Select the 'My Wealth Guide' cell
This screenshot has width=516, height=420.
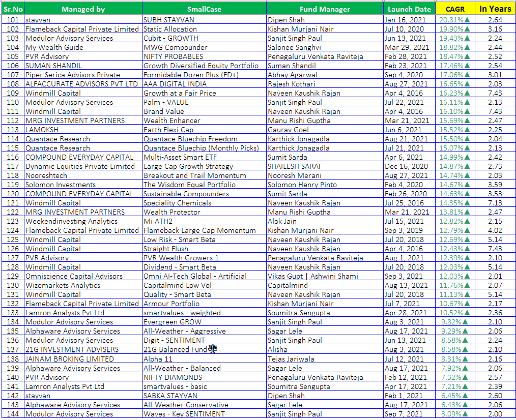pyautogui.click(x=83, y=47)
